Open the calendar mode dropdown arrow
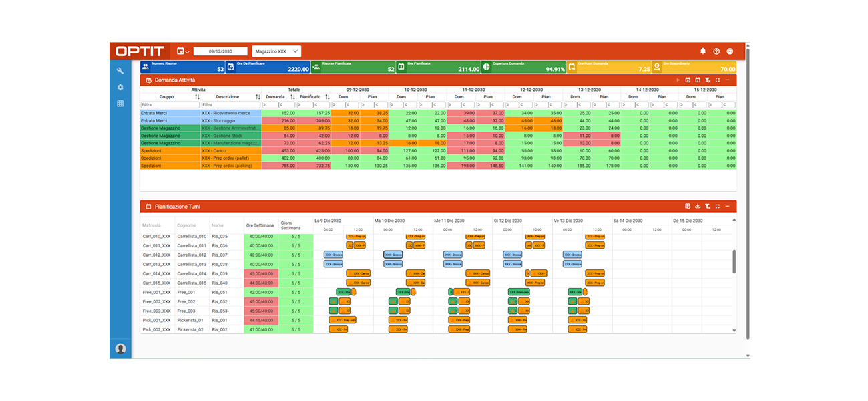The width and height of the screenshot is (868, 401). (x=188, y=51)
